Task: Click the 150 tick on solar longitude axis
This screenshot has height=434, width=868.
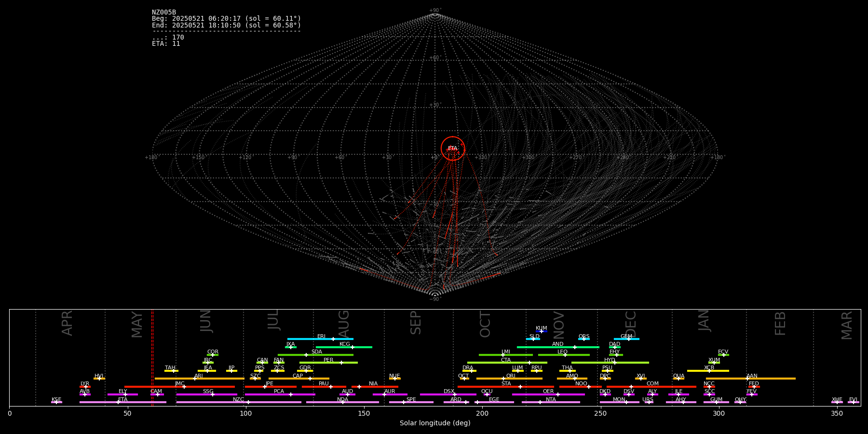Action: click(x=364, y=413)
